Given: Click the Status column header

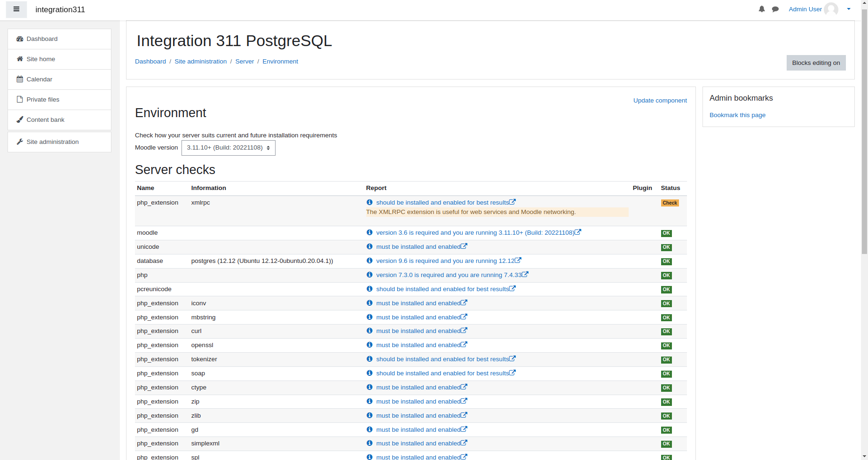Looking at the screenshot, I should [671, 188].
